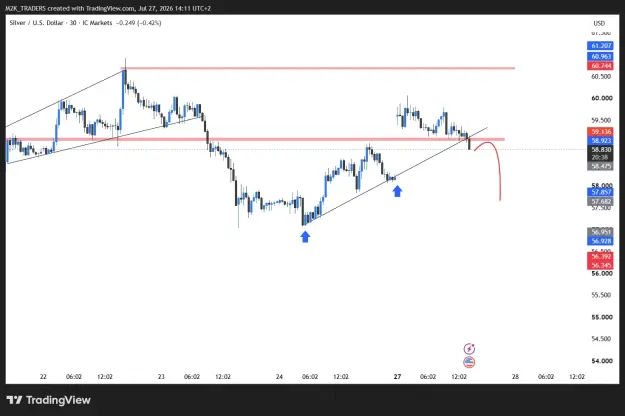The image size is (625, 416).
Task: Click the US flag economic event icon
Action: click(x=469, y=362)
